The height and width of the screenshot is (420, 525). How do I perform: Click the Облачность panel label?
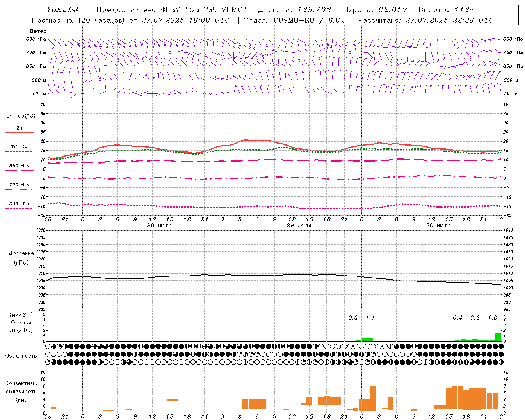pyautogui.click(x=21, y=356)
